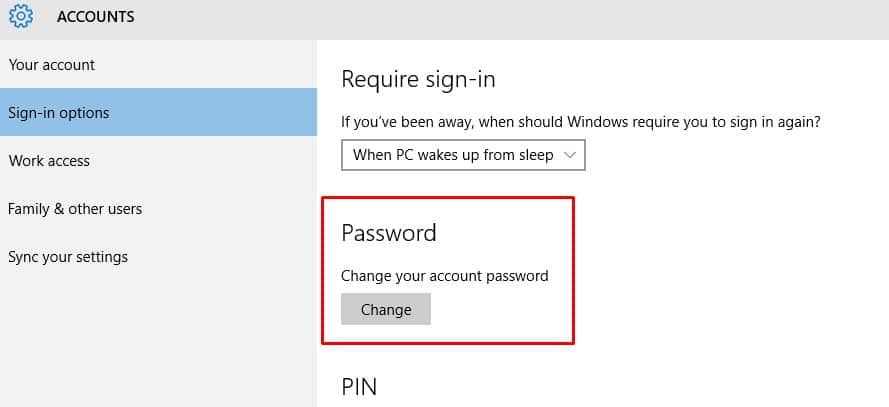Select Sign-in options in the sidebar
The width and height of the screenshot is (889, 407).
pyautogui.click(x=59, y=113)
